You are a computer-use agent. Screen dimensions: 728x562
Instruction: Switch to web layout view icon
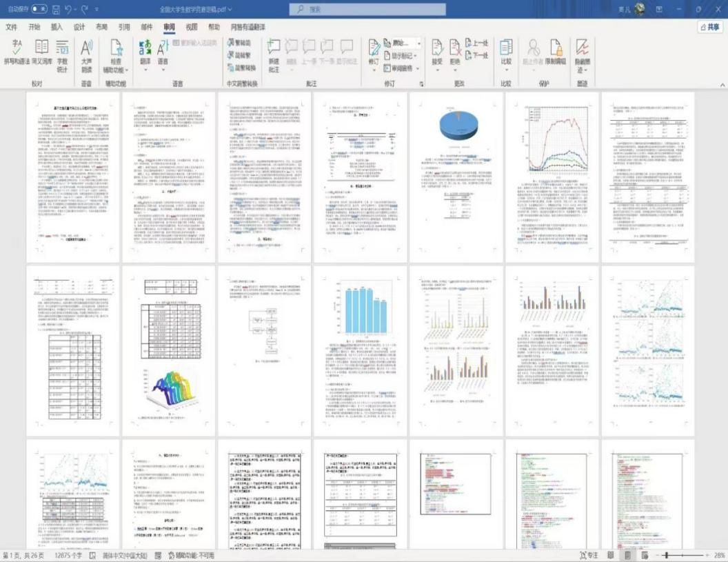[645, 555]
